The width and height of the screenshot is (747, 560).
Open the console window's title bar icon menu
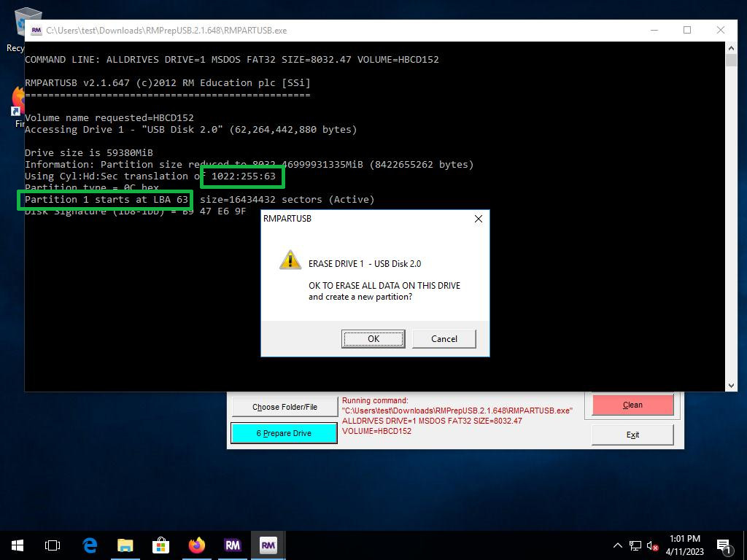pos(36,31)
